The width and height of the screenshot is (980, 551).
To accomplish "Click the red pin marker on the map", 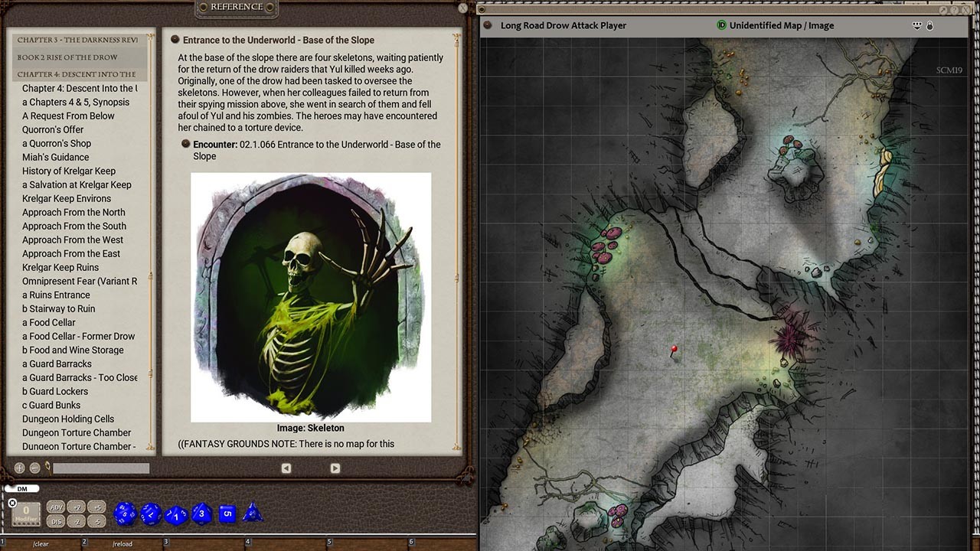I will coord(674,349).
